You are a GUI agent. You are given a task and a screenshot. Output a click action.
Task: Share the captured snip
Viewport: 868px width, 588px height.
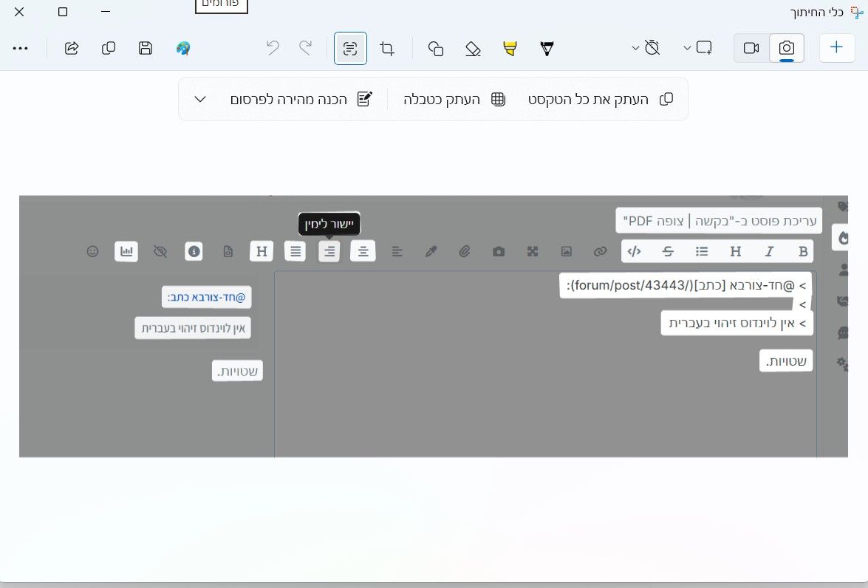(72, 48)
